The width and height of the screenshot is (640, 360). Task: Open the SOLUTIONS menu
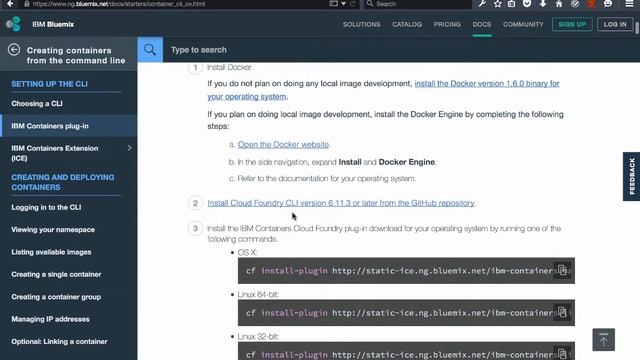361,24
